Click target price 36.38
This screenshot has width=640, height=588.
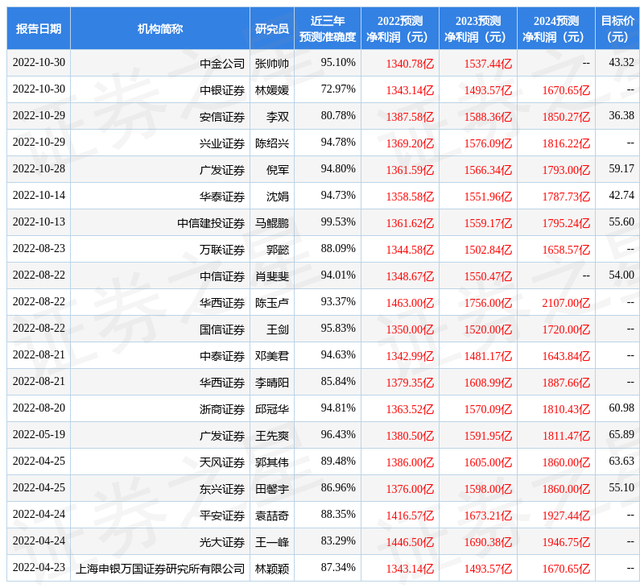tap(621, 115)
